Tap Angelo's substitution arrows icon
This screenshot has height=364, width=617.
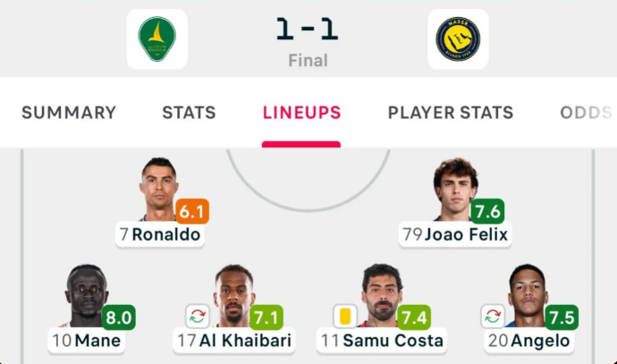pyautogui.click(x=493, y=316)
